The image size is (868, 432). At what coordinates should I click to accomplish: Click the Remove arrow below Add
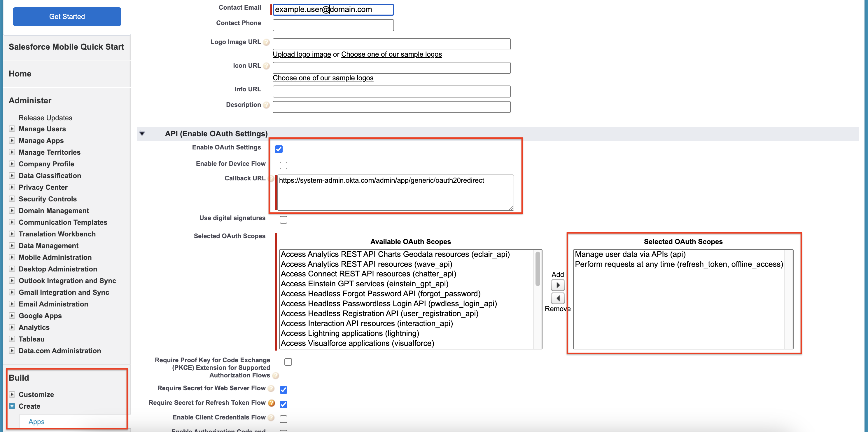pyautogui.click(x=558, y=298)
